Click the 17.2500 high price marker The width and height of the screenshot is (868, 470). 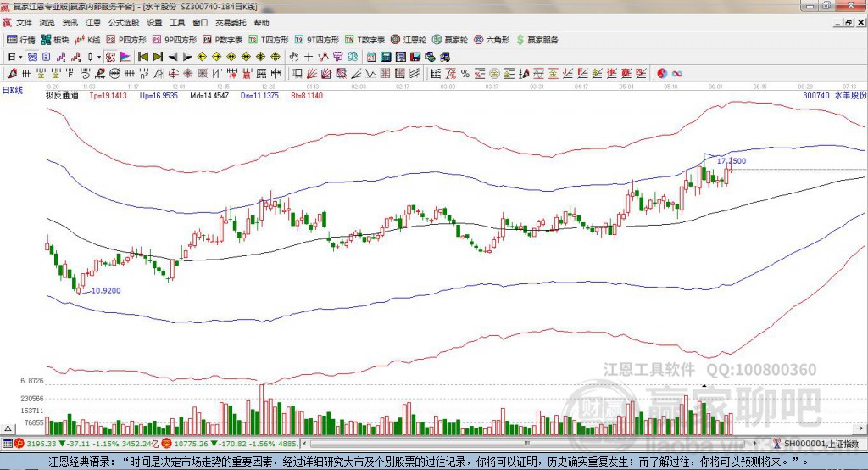tap(732, 160)
